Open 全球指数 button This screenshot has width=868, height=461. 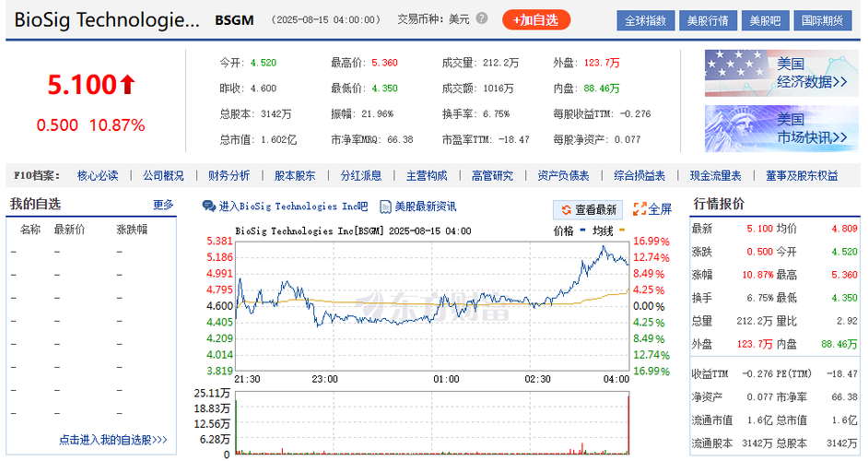[x=645, y=21]
